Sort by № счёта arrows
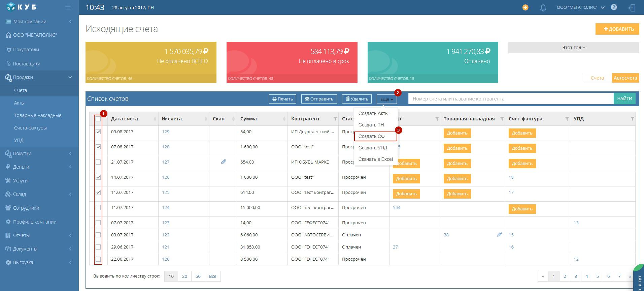 click(206, 119)
